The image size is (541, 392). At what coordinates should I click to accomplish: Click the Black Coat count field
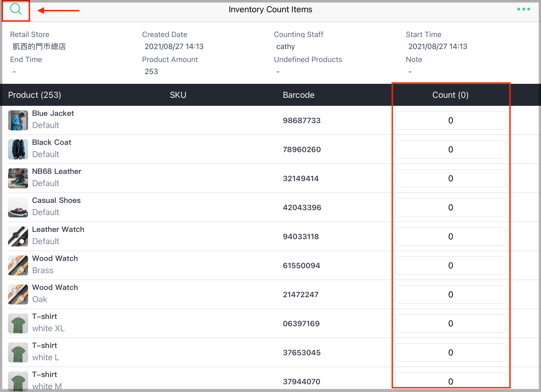click(x=450, y=149)
